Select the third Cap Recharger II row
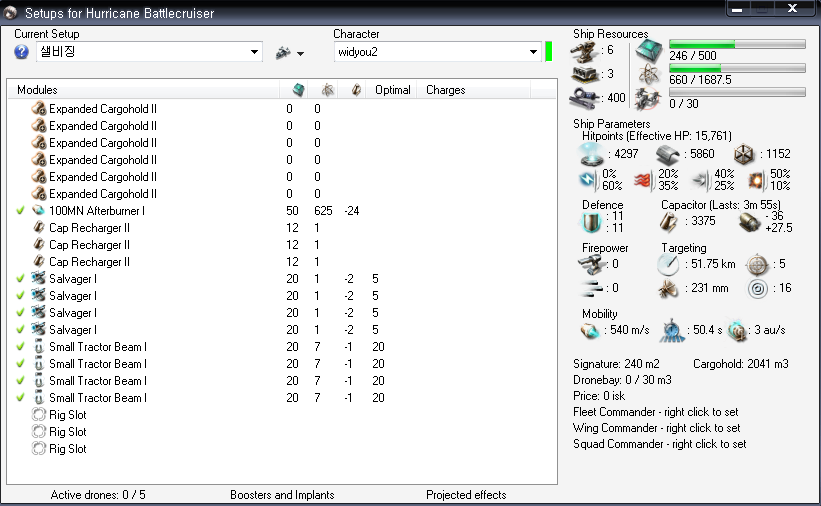Screen dimensions: 821x506 click(x=283, y=262)
